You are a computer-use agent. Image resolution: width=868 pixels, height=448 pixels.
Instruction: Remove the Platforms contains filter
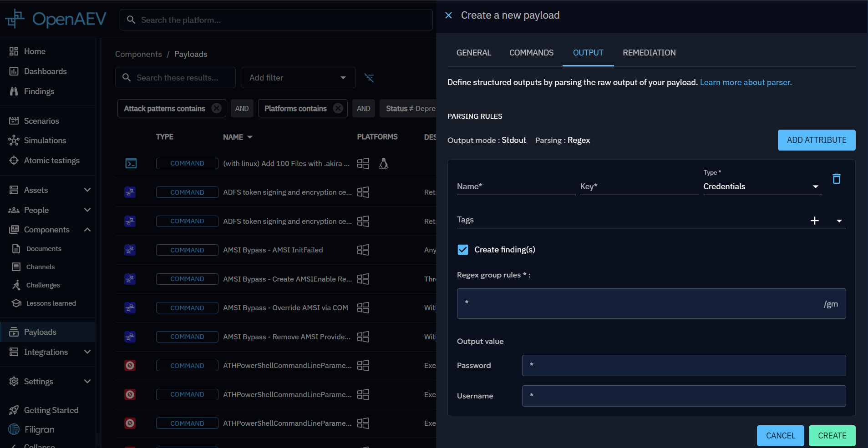(338, 108)
